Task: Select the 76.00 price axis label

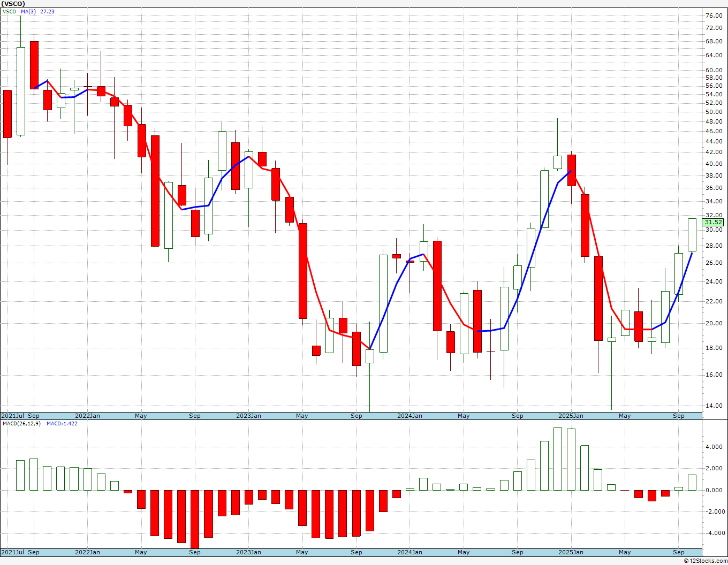Action: [x=714, y=16]
